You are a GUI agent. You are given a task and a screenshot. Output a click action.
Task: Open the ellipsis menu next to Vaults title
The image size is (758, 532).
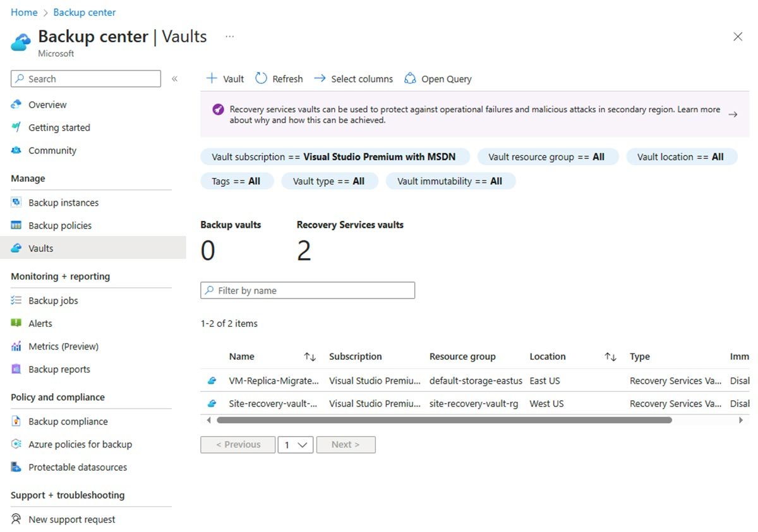click(229, 36)
